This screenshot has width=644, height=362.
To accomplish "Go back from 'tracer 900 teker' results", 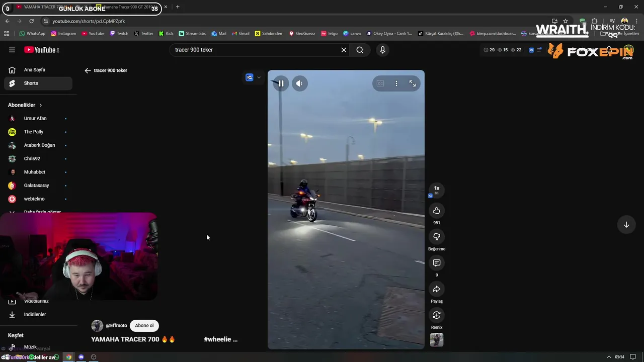I will 88,70.
